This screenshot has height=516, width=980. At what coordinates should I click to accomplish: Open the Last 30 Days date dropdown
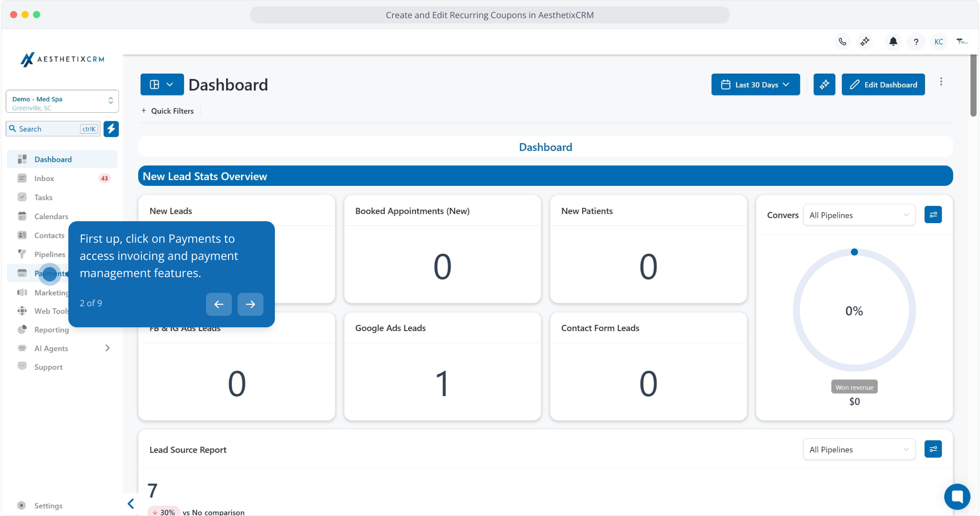click(x=755, y=85)
